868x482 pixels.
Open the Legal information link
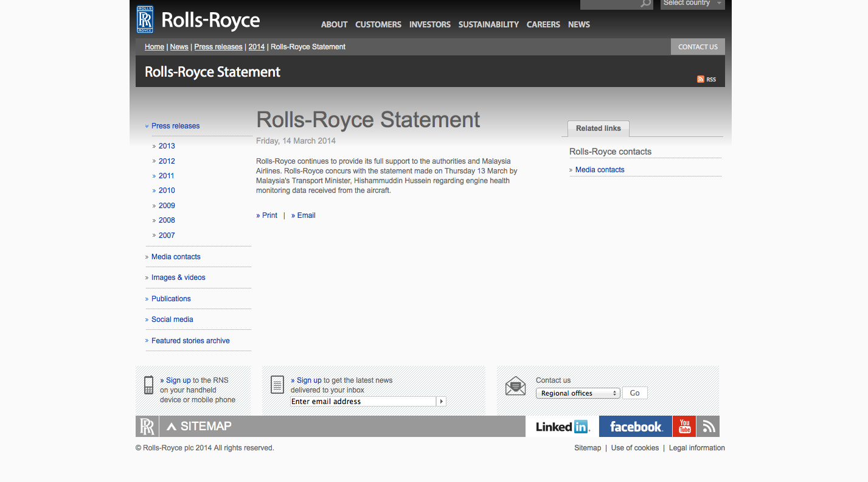[x=697, y=448]
